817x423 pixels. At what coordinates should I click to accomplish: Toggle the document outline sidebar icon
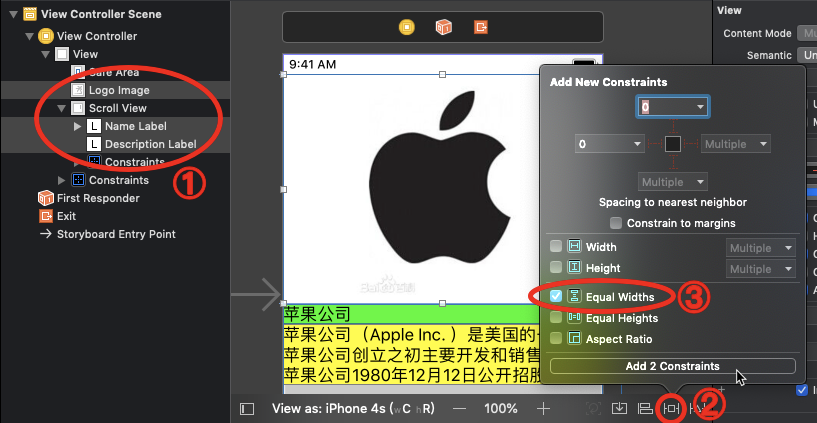[247, 409]
